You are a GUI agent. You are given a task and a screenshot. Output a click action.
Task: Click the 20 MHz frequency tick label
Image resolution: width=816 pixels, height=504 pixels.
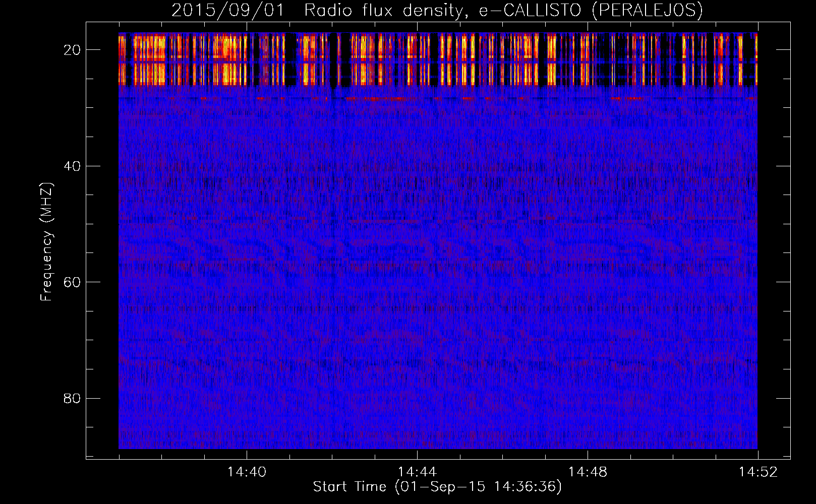72,49
